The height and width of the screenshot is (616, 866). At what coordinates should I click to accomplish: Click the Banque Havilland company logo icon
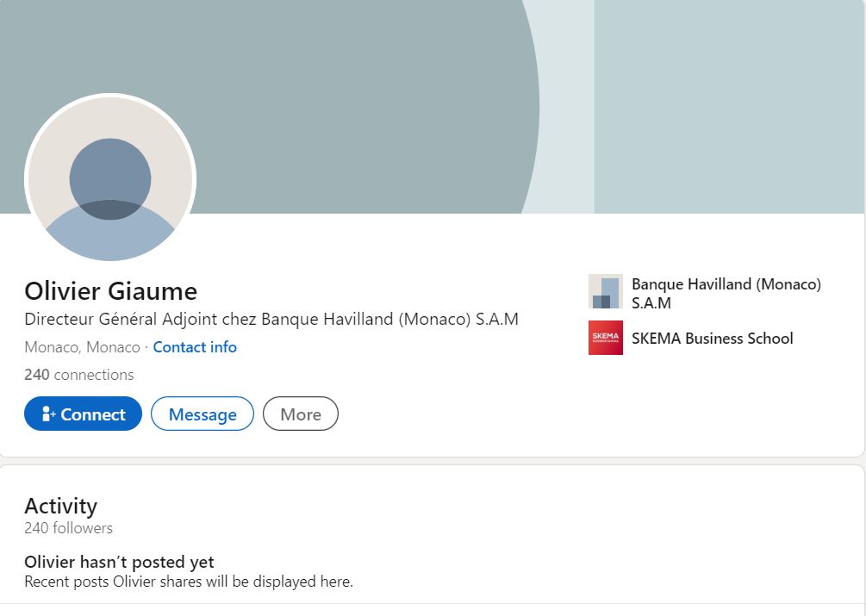click(605, 291)
